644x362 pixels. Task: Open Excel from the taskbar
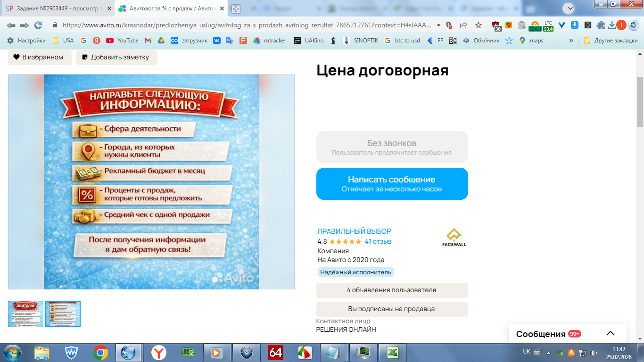coord(393,353)
